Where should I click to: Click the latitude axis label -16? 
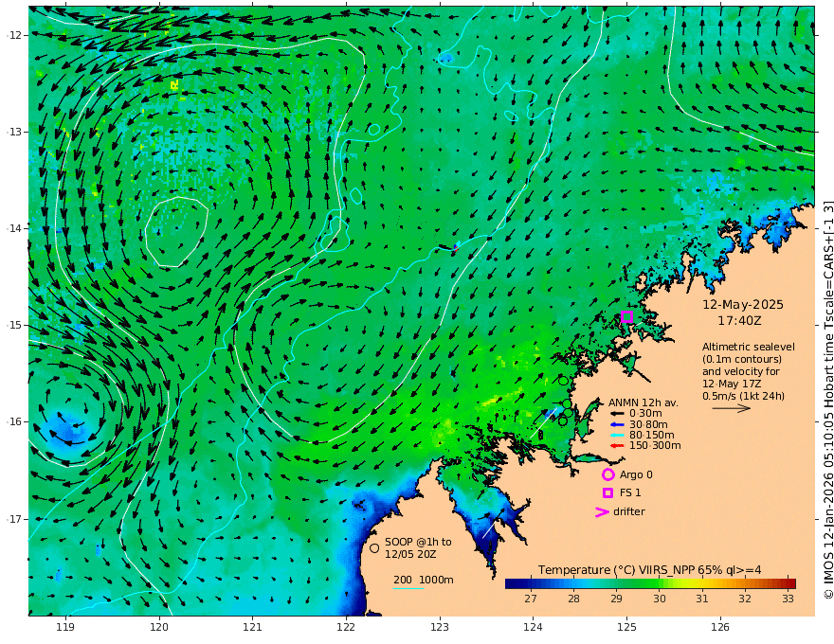(x=15, y=421)
